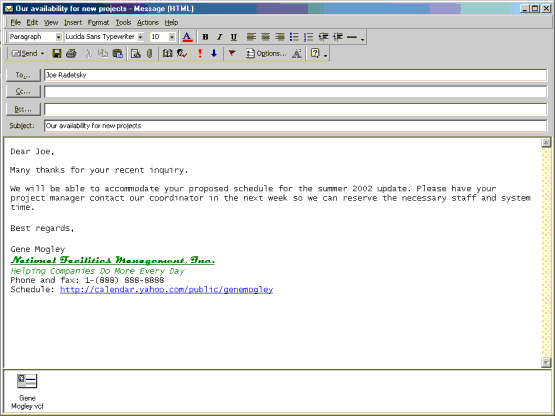The height and width of the screenshot is (416, 555).
Task: Click the National Facilities Management, Inc. signature text
Action: (113, 260)
